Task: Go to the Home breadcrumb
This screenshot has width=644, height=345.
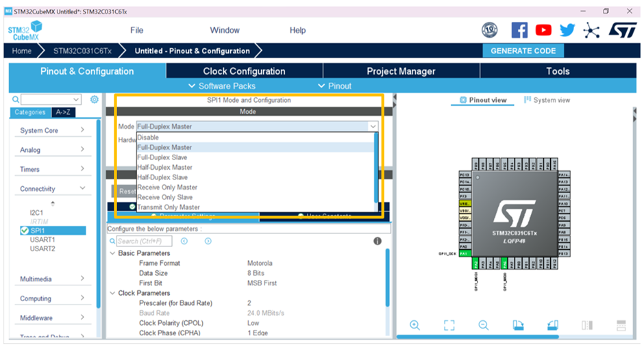Action: pos(22,51)
